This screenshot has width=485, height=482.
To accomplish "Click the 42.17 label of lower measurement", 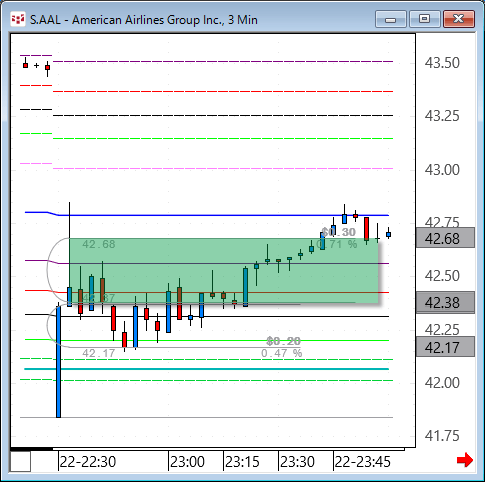I will 99,353.
